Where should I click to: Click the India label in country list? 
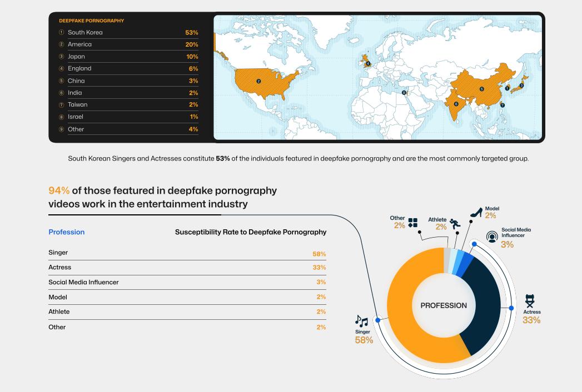click(74, 93)
